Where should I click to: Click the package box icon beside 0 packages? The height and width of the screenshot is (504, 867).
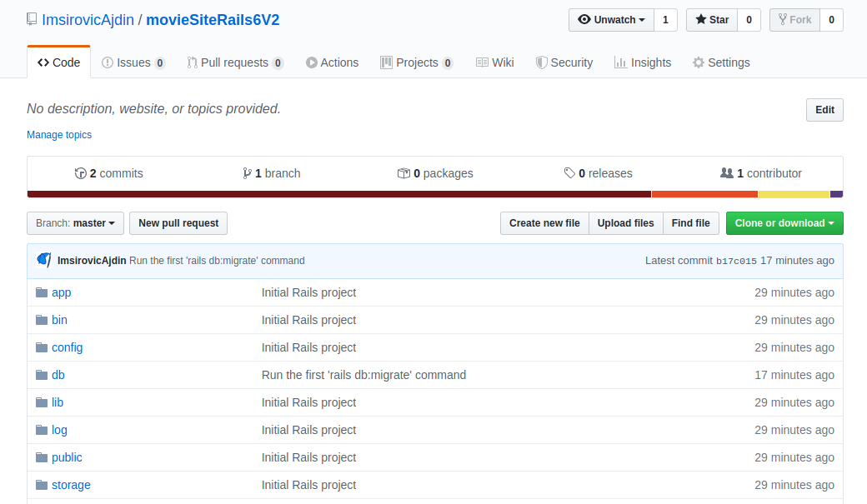(x=403, y=173)
